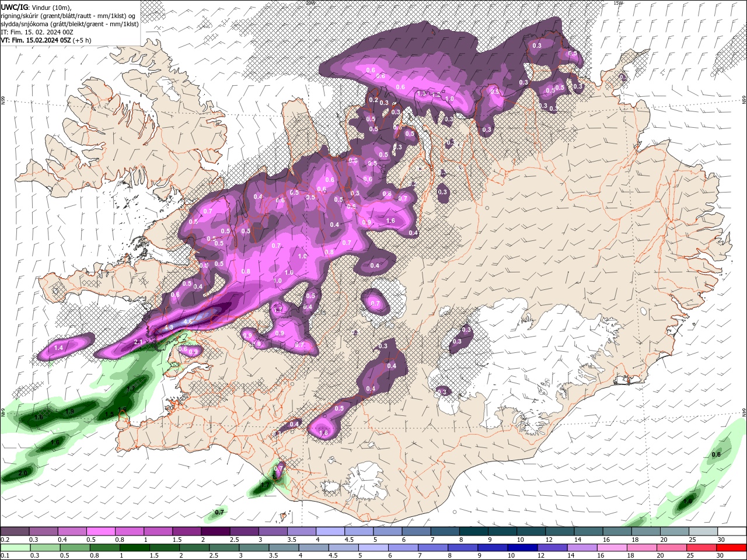
Task: Click the green 0.6 rain value off the east coast
Action: point(717,454)
